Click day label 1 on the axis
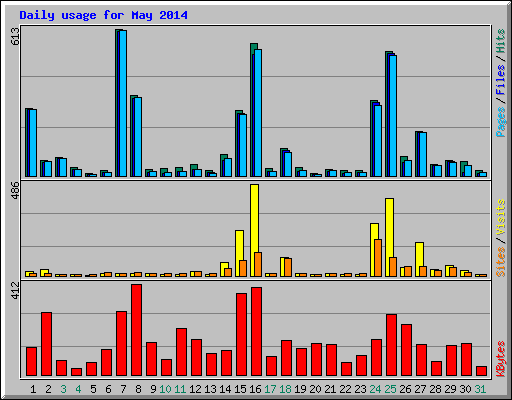This screenshot has width=512, height=400. (33, 389)
